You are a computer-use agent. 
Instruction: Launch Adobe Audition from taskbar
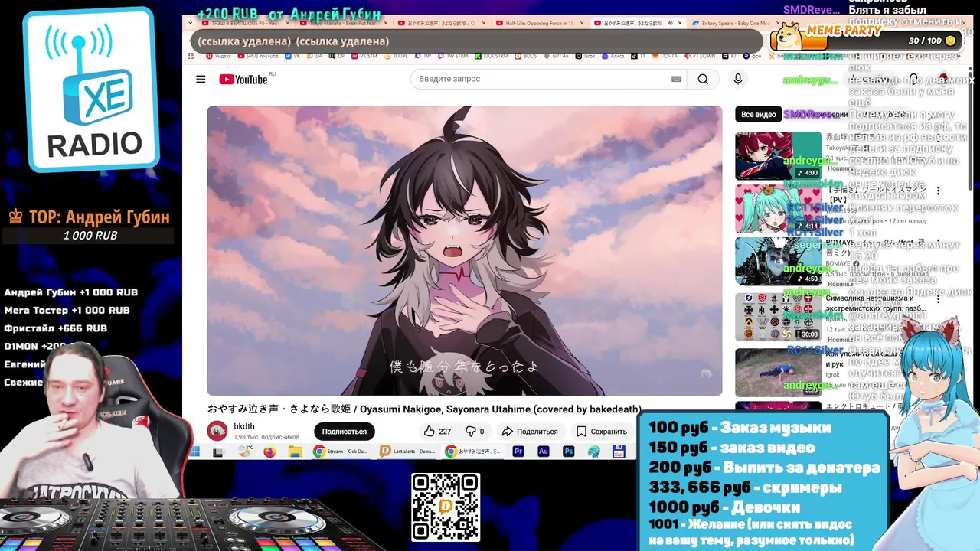point(544,452)
